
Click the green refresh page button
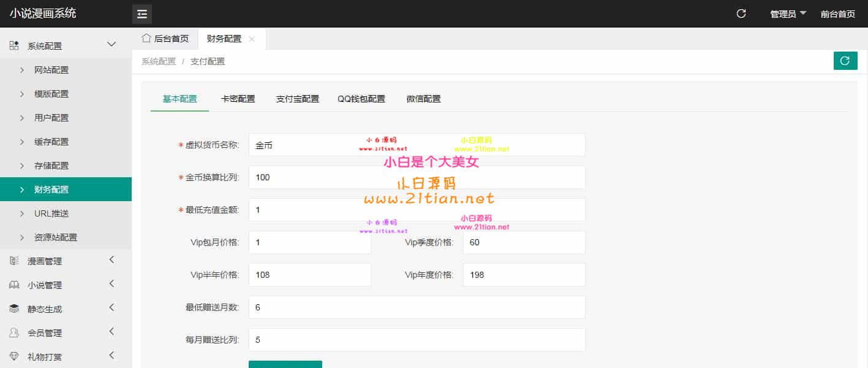tap(845, 61)
